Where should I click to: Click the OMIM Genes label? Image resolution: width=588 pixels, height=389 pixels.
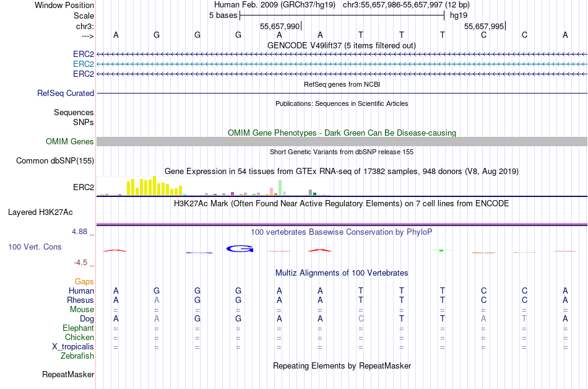click(70, 141)
